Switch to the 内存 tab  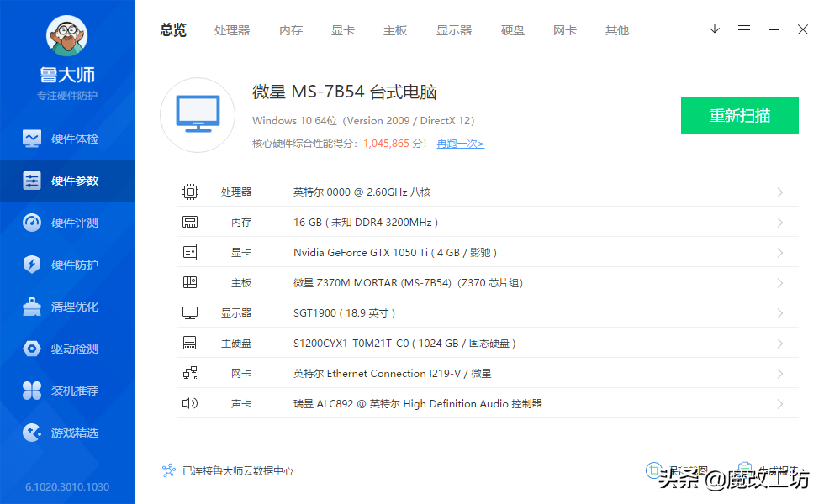(x=291, y=30)
